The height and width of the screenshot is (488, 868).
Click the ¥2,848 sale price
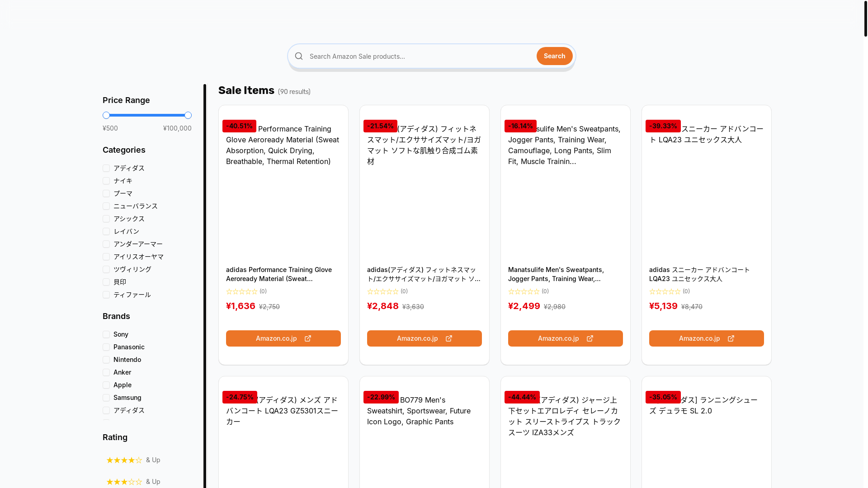(382, 306)
